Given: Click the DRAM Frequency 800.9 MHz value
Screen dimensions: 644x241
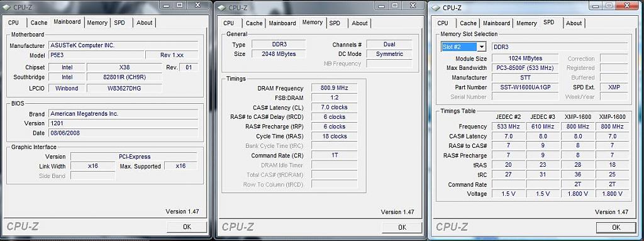Looking at the screenshot, I should click(335, 88).
